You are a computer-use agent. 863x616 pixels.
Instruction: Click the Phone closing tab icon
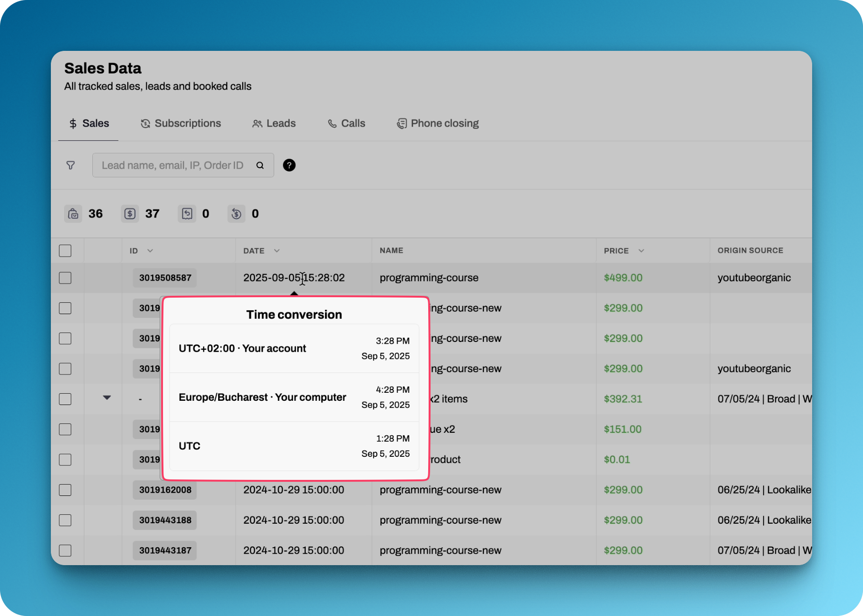401,123
